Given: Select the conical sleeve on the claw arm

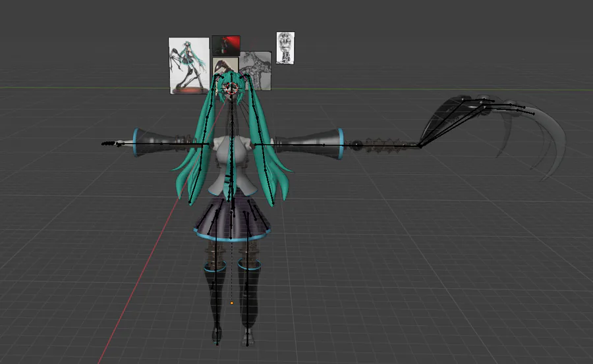Looking at the screenshot, I should click(314, 143).
